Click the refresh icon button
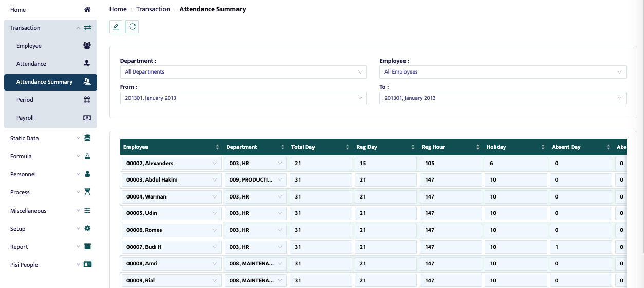 [132, 27]
